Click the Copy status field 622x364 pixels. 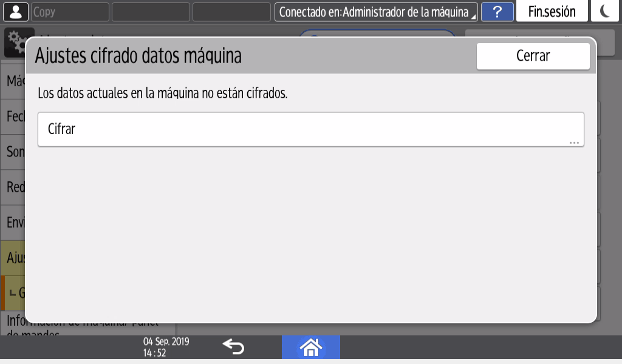click(x=70, y=12)
